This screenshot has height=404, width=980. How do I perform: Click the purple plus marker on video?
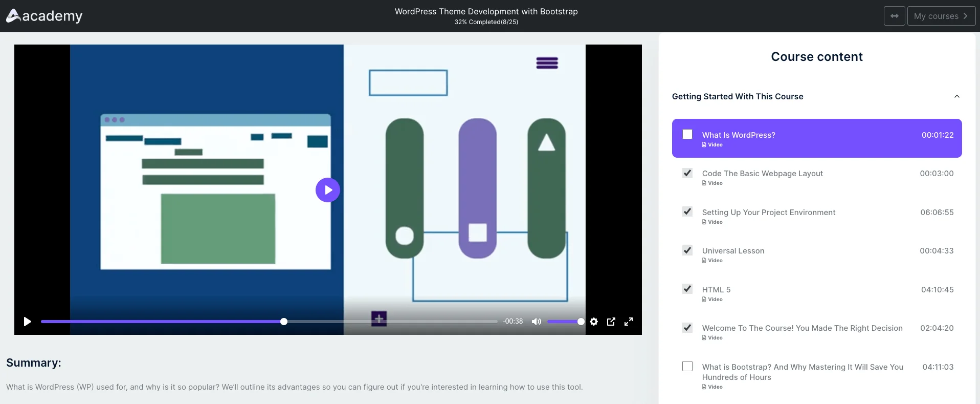point(379,318)
